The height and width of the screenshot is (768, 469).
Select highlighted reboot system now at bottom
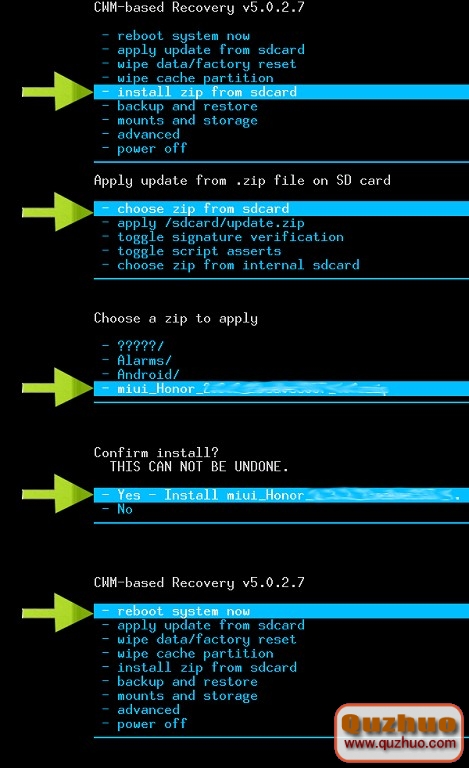coord(281,611)
